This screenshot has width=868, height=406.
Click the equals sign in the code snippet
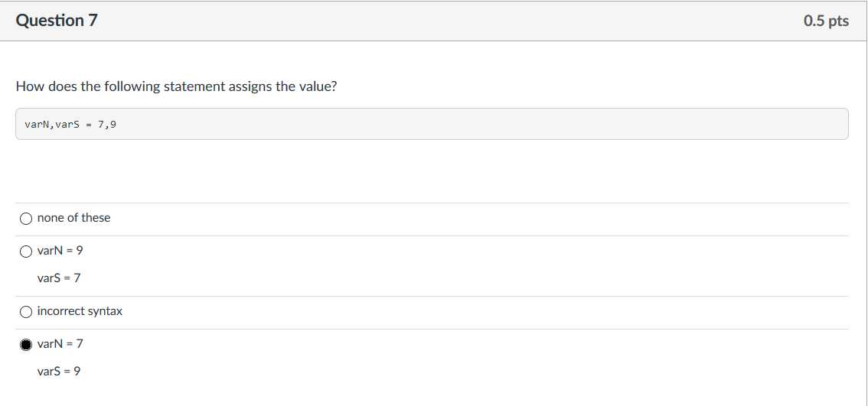[89, 124]
